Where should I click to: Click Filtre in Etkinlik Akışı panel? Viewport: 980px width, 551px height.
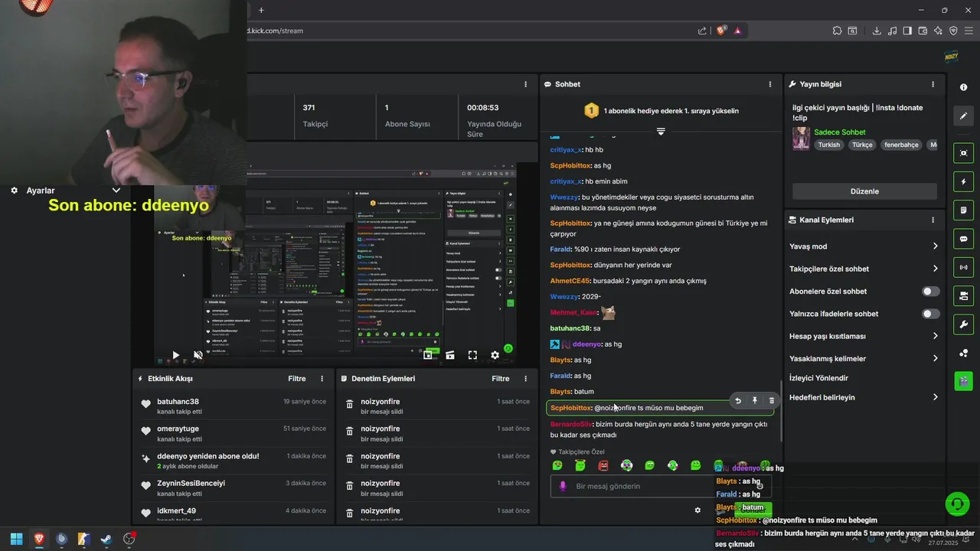click(x=297, y=379)
